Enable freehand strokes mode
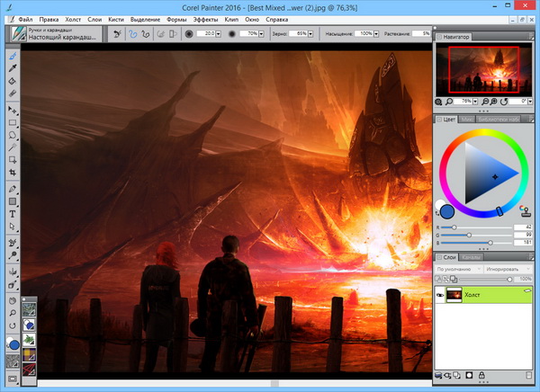This screenshot has width=540, height=392. [x=132, y=34]
